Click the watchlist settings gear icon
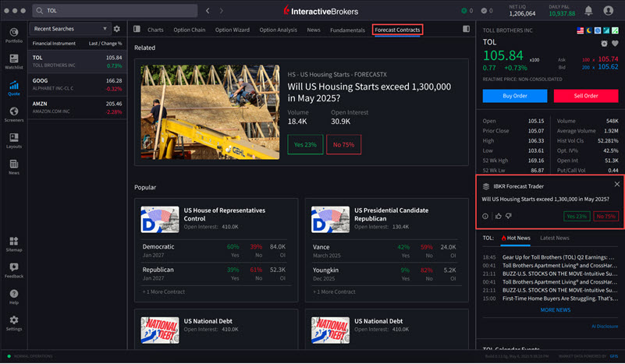 (117, 29)
